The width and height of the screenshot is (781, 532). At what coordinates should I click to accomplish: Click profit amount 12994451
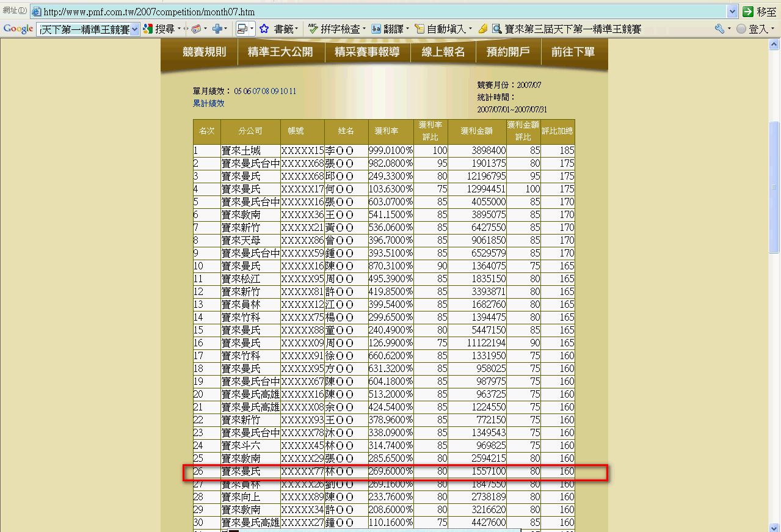478,189
